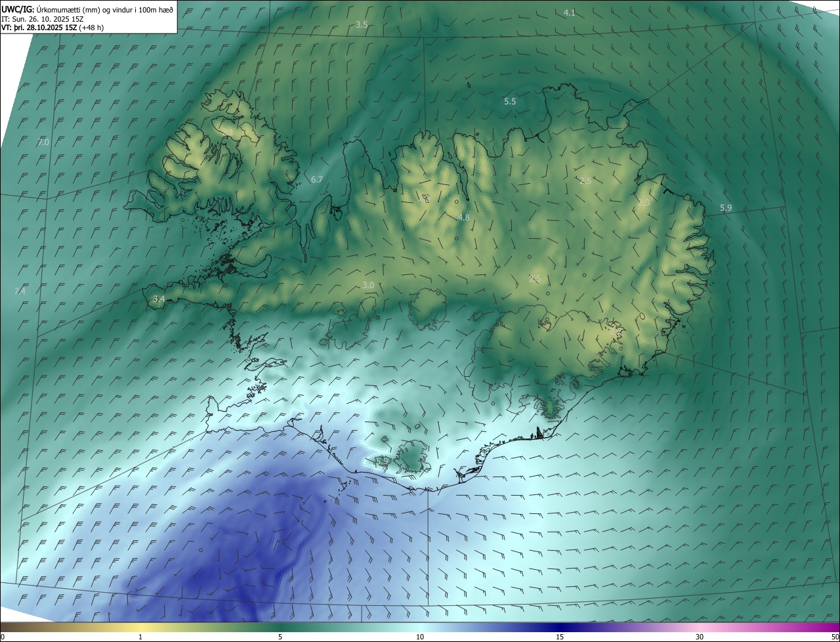Screen dimensions: 840x642
Task: Click the 3.5 value label on map
Action: pyautogui.click(x=362, y=24)
